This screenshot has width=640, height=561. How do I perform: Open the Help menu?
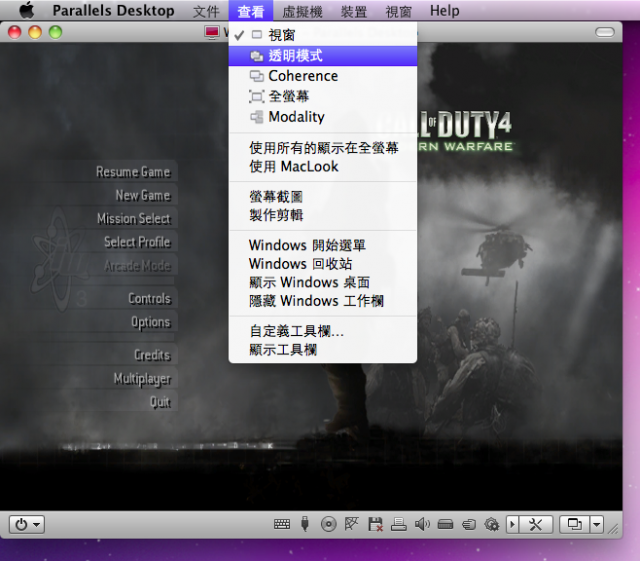point(444,11)
